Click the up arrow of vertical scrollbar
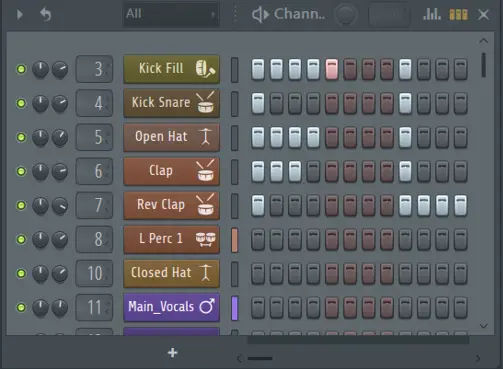The height and width of the screenshot is (369, 503). click(x=484, y=41)
